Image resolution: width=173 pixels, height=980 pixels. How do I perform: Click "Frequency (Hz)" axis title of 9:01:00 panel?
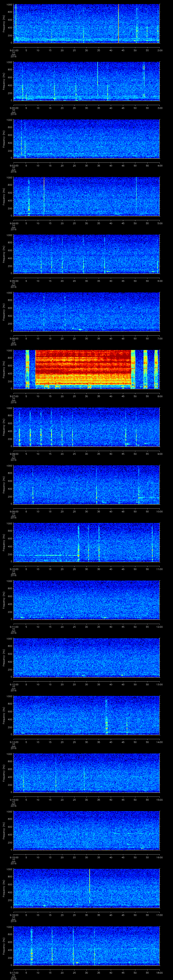[x=4, y=24]
